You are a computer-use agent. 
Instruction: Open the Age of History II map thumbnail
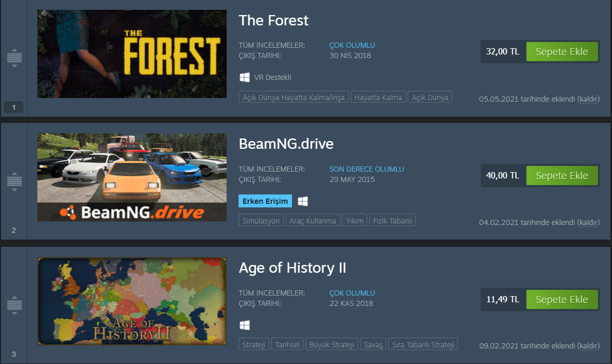pyautogui.click(x=132, y=301)
